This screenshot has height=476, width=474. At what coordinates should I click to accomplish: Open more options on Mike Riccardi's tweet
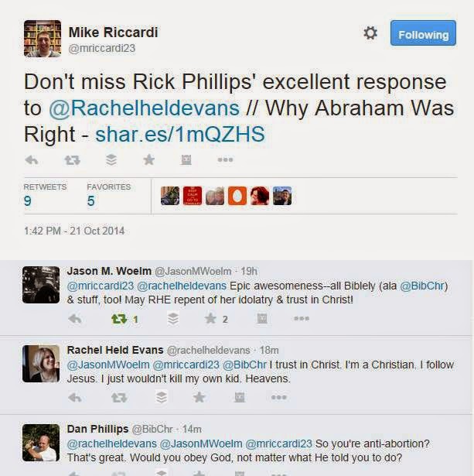pyautogui.click(x=225, y=159)
